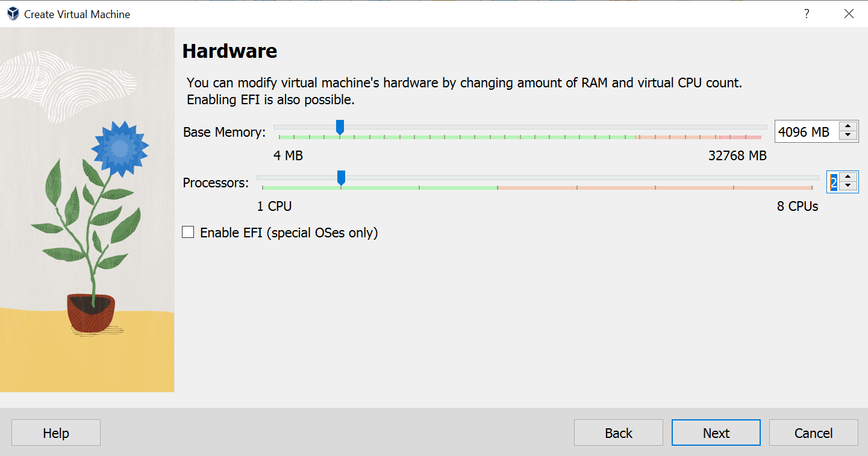Click the Base Memory slider handle

pos(340,126)
